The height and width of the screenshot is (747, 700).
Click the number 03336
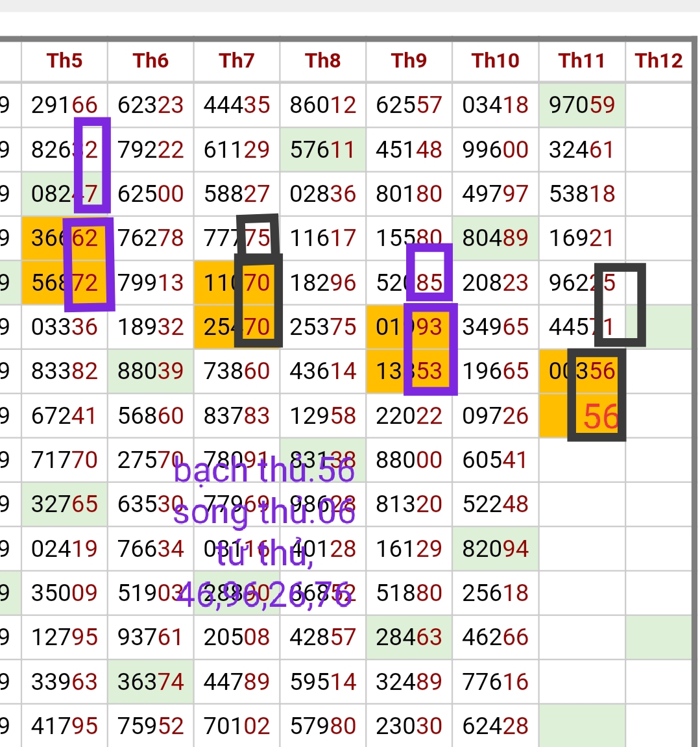pyautogui.click(x=64, y=327)
